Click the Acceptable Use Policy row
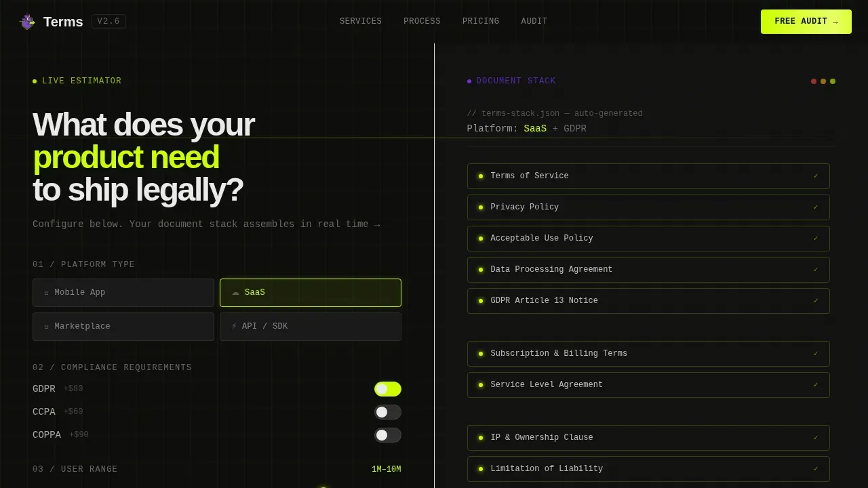868x488 pixels. pos(648,239)
